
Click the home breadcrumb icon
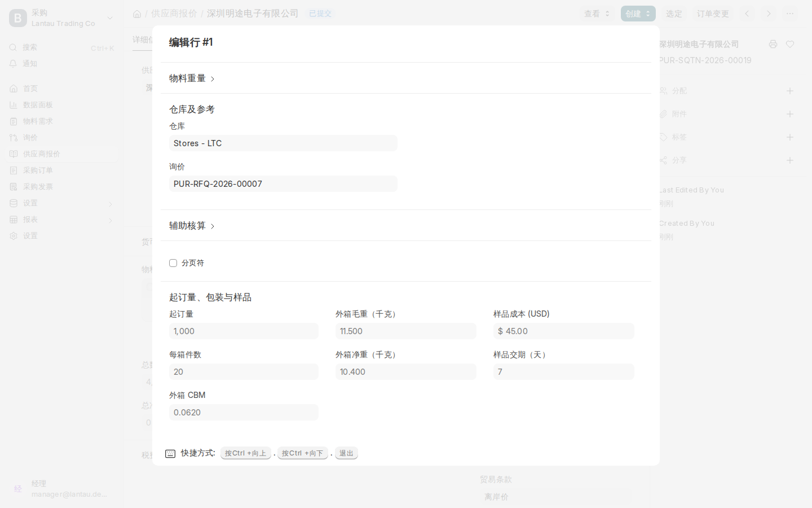coord(137,14)
